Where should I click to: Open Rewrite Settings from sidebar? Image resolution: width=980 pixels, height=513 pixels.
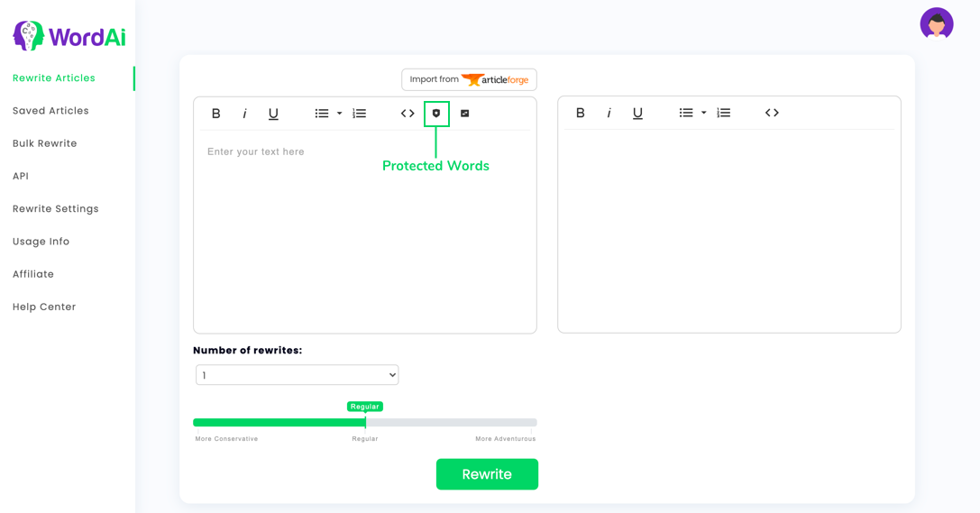click(x=56, y=208)
